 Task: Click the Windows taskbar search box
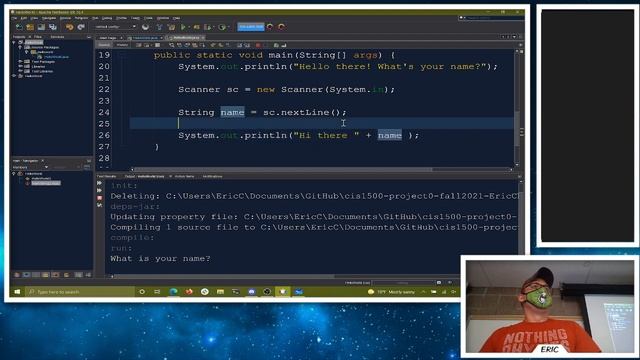point(80,291)
